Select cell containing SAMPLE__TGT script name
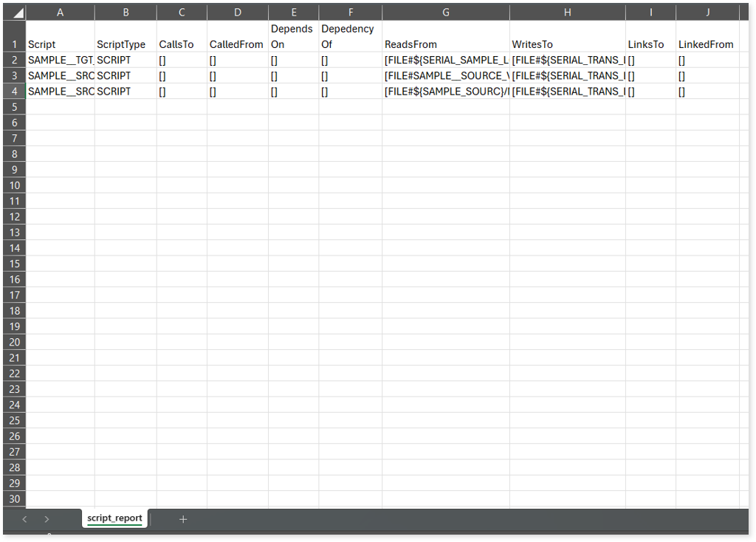Viewport: 756px width, 542px height. pos(60,60)
